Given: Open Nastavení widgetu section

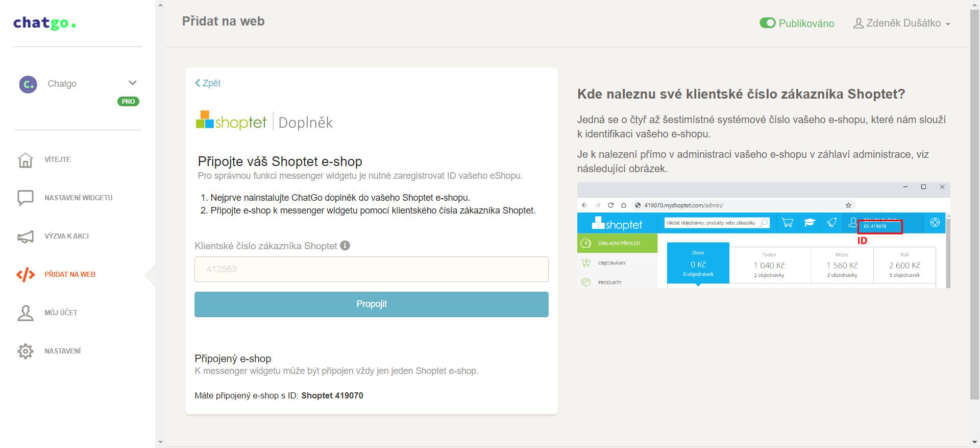Looking at the screenshot, I should click(79, 198).
